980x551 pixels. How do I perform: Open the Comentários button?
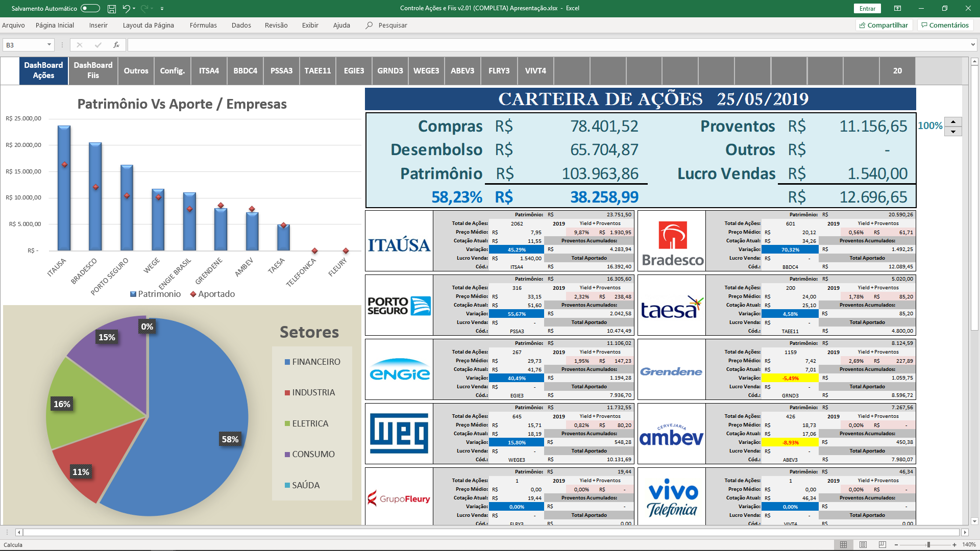pos(945,25)
